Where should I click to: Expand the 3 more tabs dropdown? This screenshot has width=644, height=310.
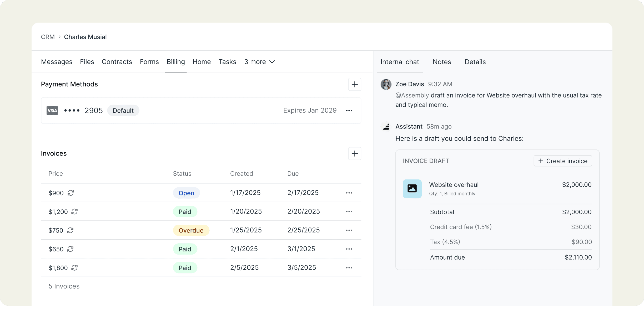click(x=259, y=62)
